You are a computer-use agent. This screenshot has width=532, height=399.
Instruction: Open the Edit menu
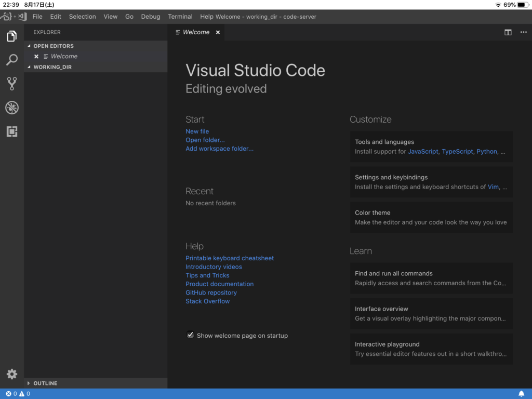pyautogui.click(x=56, y=17)
